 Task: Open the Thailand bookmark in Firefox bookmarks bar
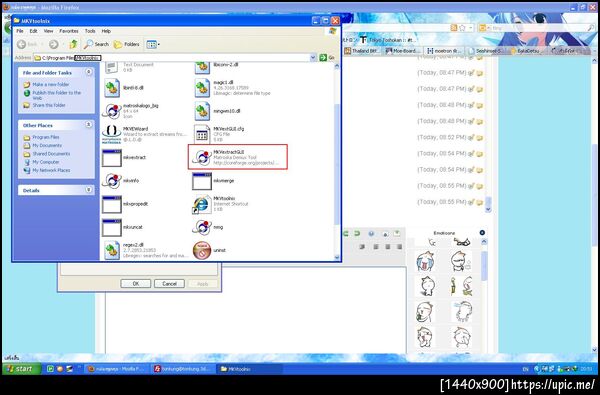(x=362, y=51)
